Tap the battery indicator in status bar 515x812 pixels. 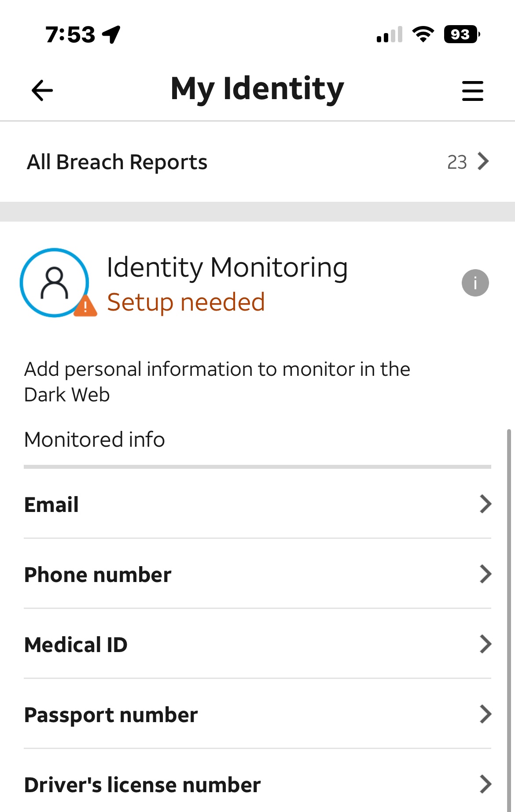[x=461, y=34]
